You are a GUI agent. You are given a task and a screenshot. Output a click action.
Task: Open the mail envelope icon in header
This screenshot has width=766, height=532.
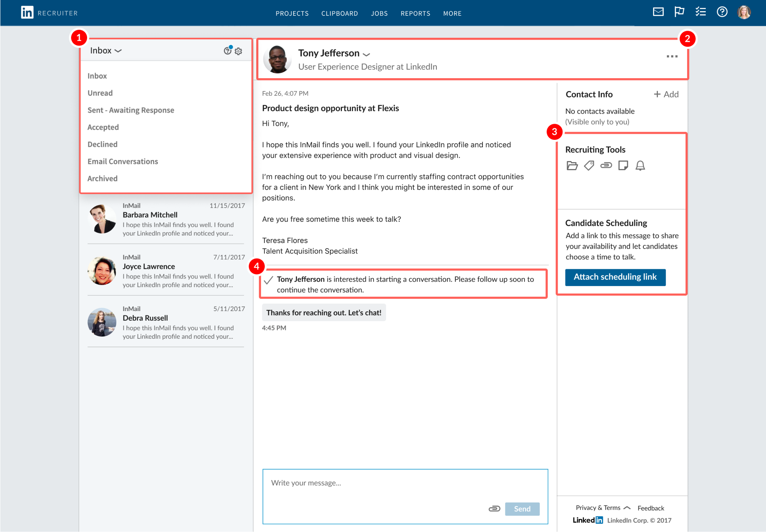click(x=658, y=12)
